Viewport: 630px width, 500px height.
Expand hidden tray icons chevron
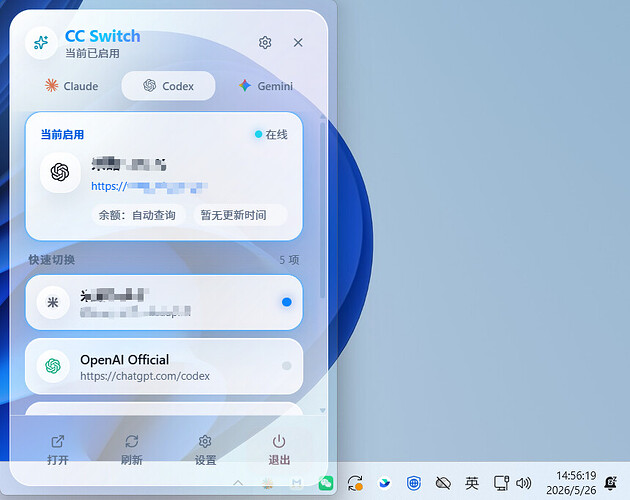[x=238, y=483]
